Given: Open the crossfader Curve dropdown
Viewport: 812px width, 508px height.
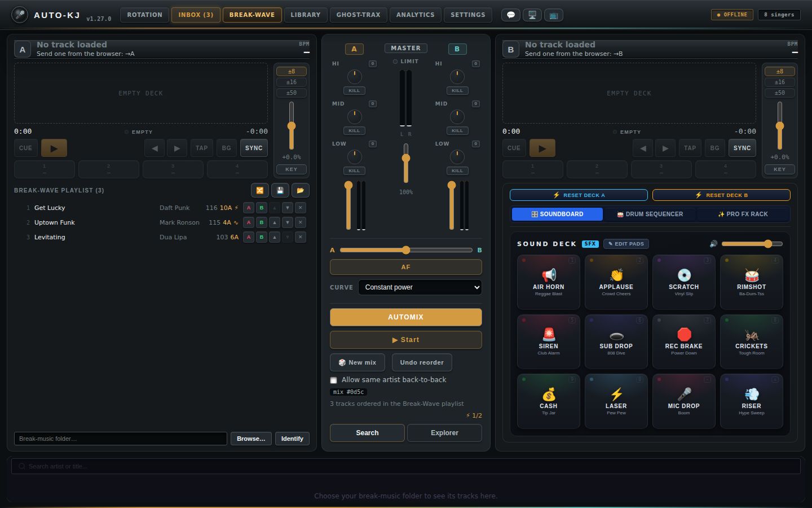Looking at the screenshot, I should coord(420,287).
